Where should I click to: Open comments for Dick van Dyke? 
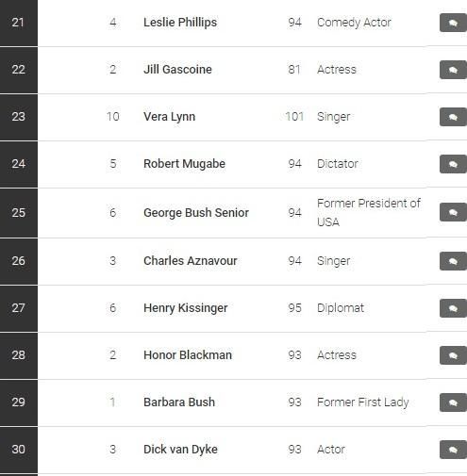point(453,450)
